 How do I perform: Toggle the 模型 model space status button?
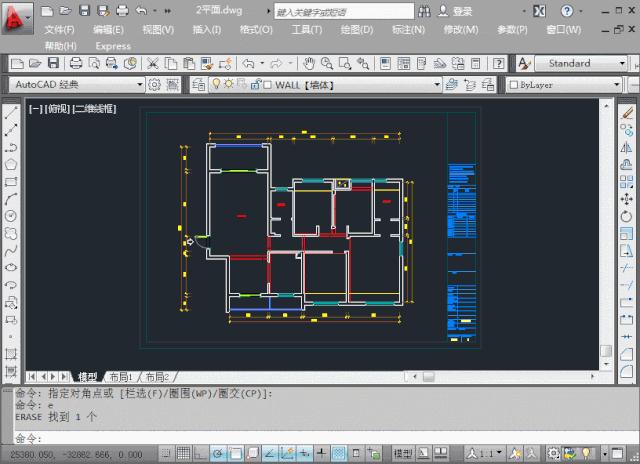(403, 453)
